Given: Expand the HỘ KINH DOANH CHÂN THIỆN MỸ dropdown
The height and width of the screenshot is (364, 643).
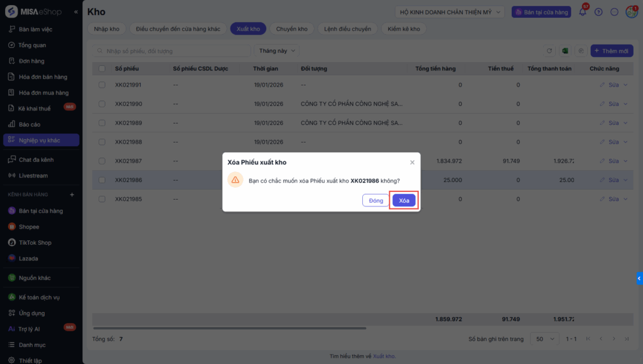Looking at the screenshot, I should pyautogui.click(x=450, y=12).
